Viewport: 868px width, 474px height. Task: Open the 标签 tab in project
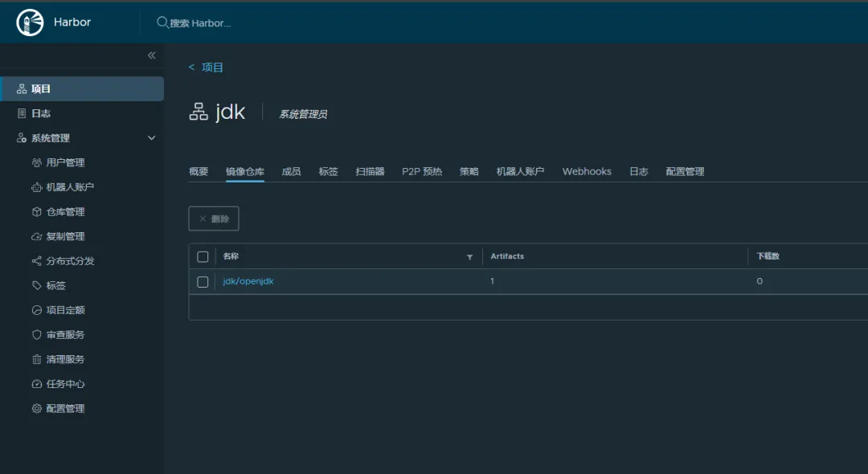328,171
